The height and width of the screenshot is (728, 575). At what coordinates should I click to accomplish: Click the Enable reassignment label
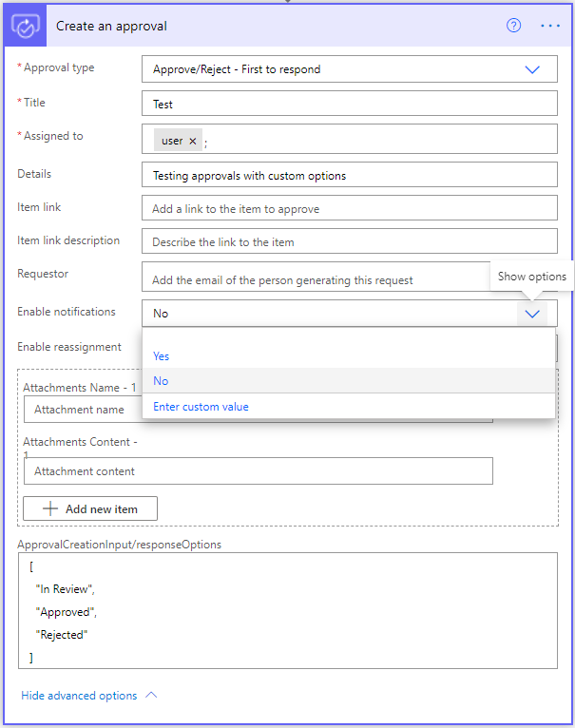[x=69, y=347]
